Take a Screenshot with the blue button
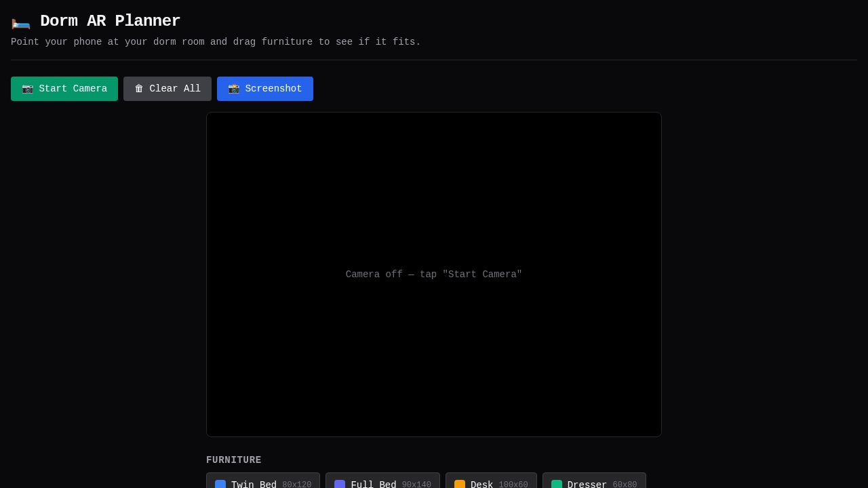Screen dimensions: 868x488 click(x=265, y=89)
